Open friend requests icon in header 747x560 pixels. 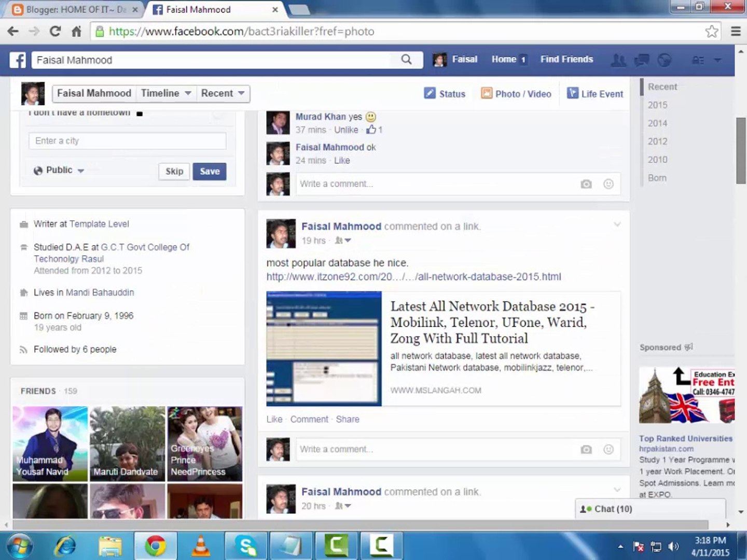[618, 60]
